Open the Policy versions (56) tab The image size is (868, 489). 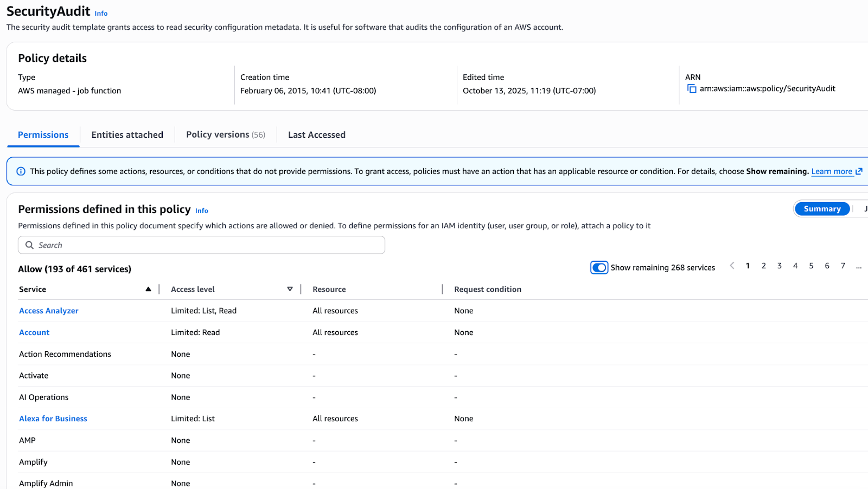(226, 134)
